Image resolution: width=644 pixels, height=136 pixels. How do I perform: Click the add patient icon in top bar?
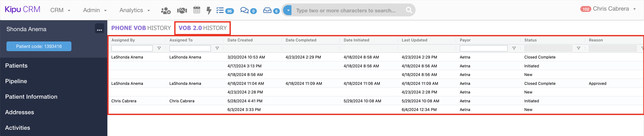tap(165, 11)
